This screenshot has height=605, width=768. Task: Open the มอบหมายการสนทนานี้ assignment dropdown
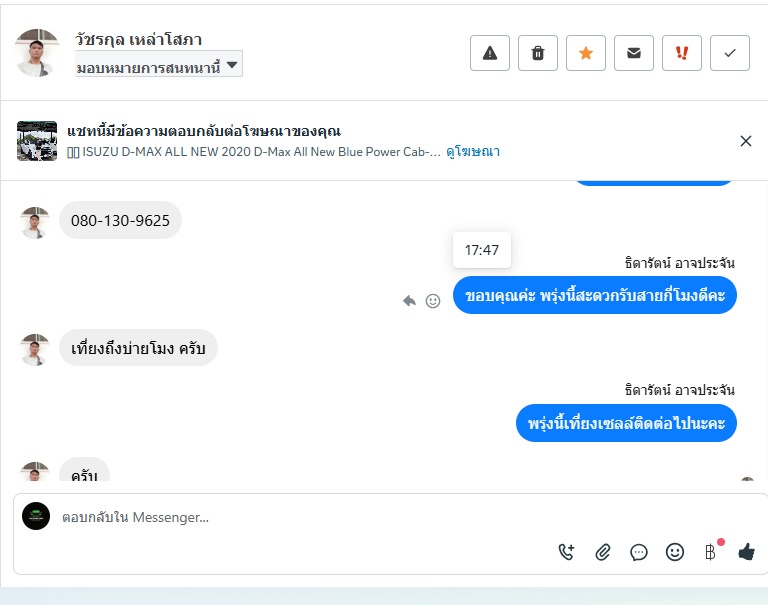(x=158, y=66)
